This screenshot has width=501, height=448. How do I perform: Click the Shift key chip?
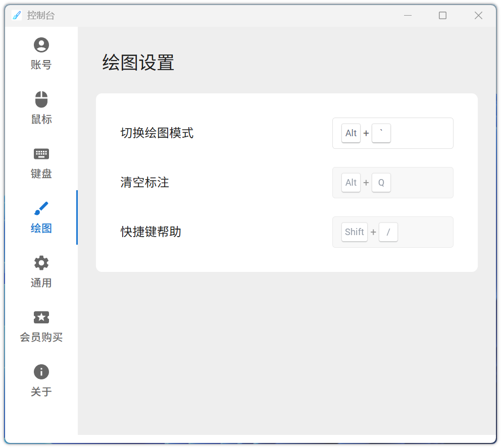pos(354,232)
